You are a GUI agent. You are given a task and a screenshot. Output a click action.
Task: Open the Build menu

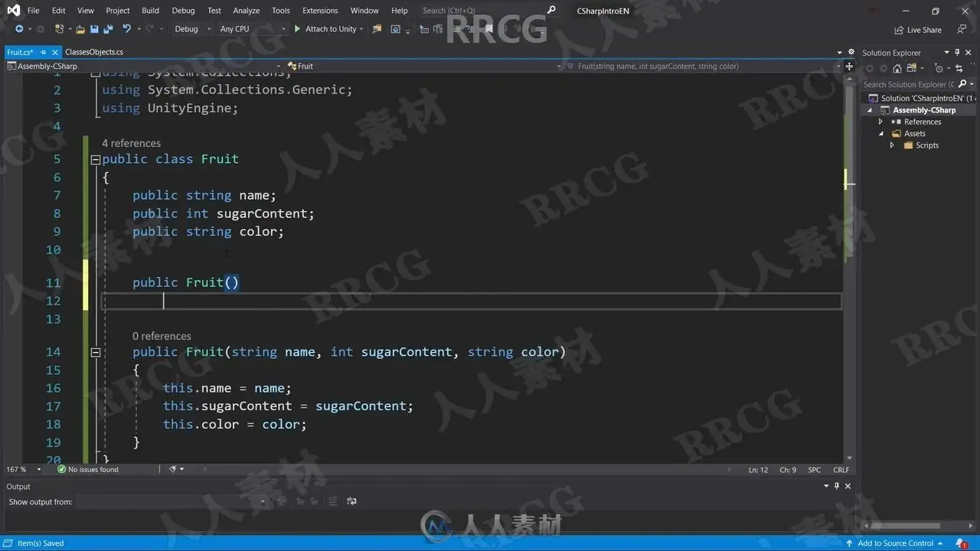tap(150, 11)
